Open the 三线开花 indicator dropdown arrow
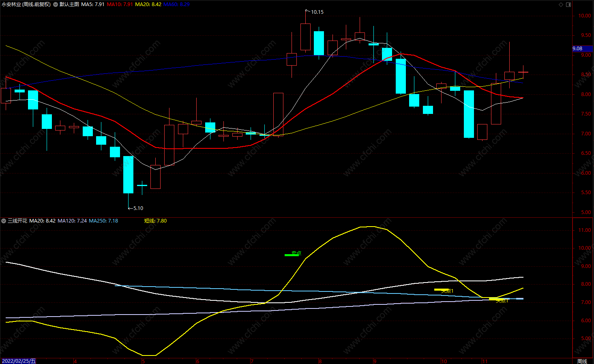Viewport: 594px width, 364px height. click(x=4, y=221)
